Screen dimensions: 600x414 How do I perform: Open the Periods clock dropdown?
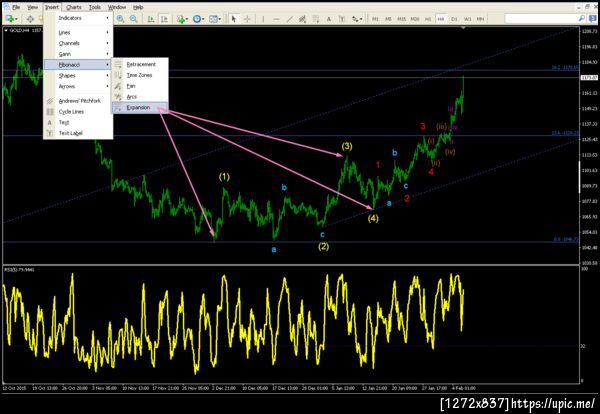click(198, 19)
